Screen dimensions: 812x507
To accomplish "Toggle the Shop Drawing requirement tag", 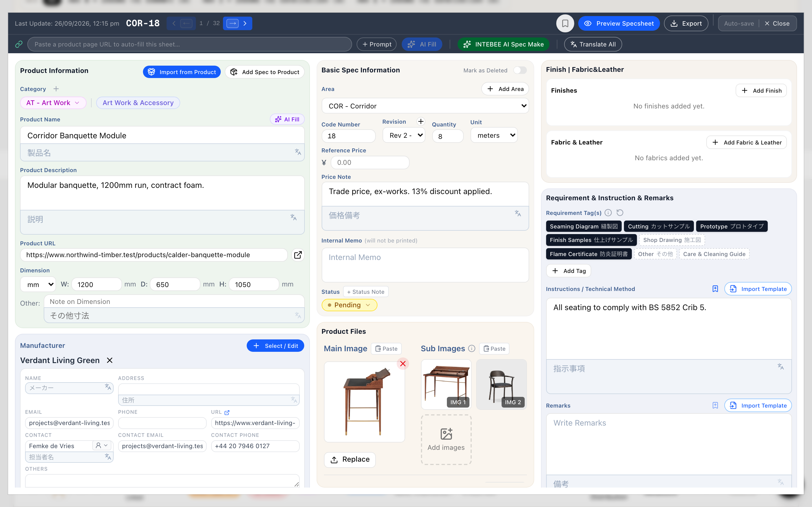I will pos(672,240).
